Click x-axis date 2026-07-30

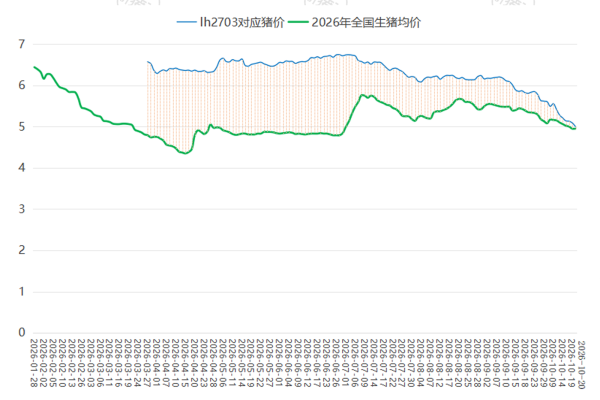[411, 363]
